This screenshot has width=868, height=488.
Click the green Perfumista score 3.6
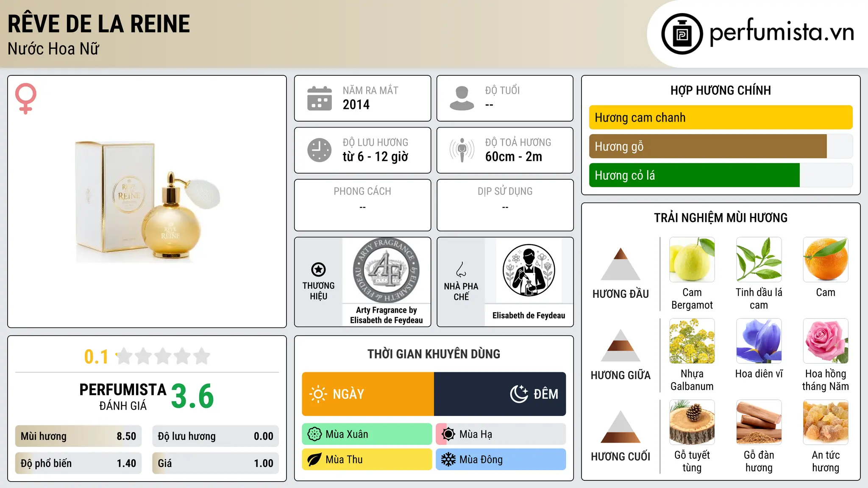(x=193, y=396)
